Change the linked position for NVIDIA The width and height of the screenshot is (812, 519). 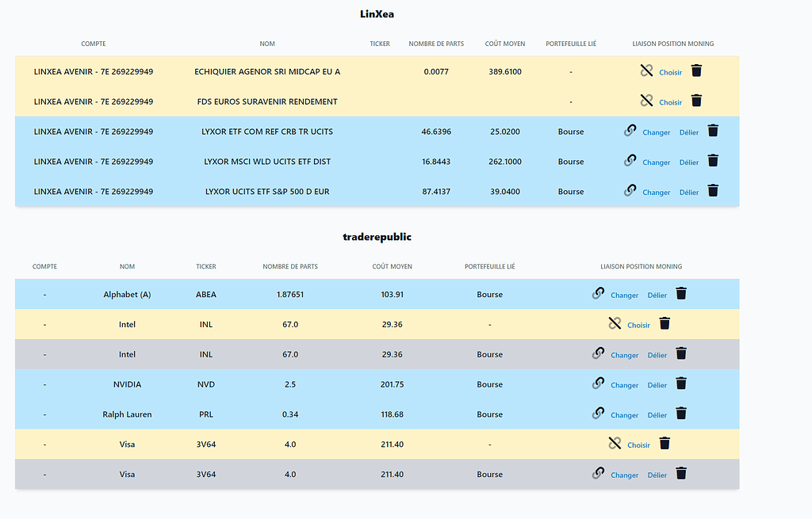coord(625,386)
